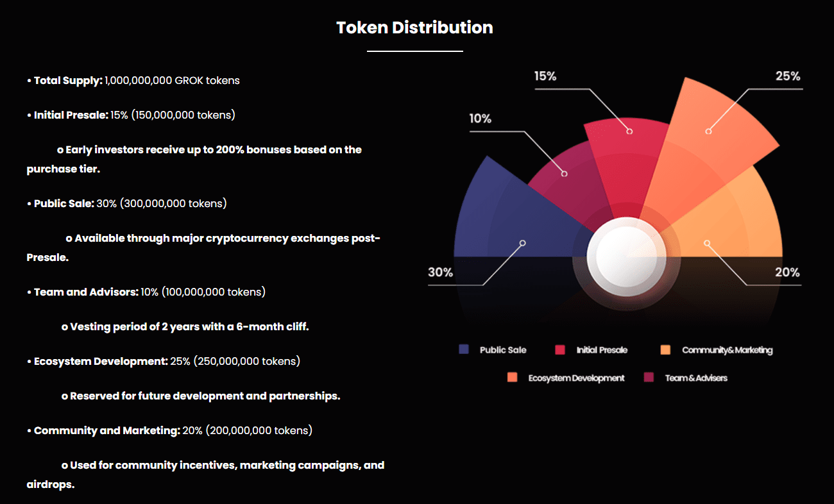Viewport: 834px width, 504px height.
Task: Click the Team and Advisors bullet heading
Action: [x=86, y=292]
